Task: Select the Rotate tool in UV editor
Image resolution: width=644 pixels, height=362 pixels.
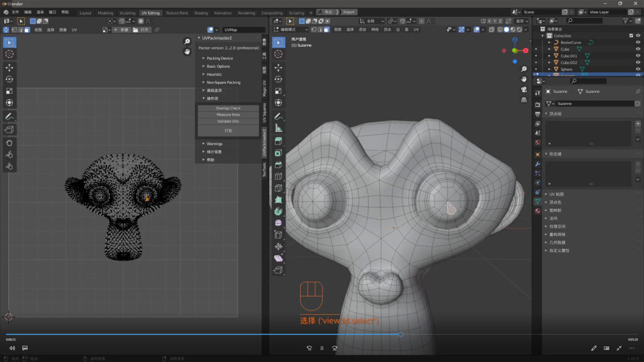Action: 9,79
